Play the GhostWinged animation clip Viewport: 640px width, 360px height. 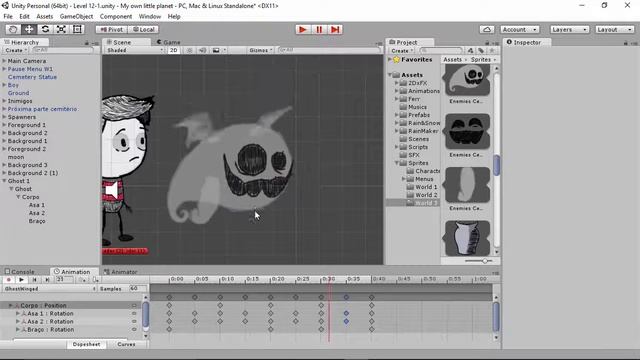coord(21,280)
